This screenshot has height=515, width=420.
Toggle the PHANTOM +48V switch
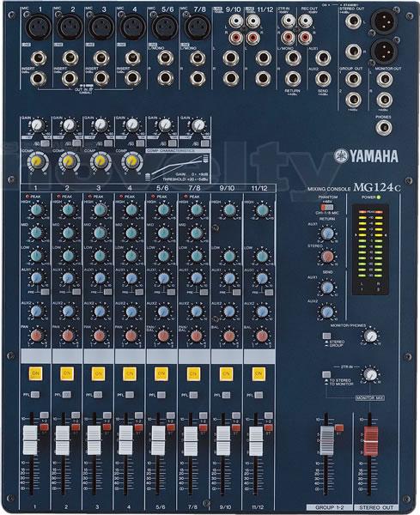(x=327, y=208)
